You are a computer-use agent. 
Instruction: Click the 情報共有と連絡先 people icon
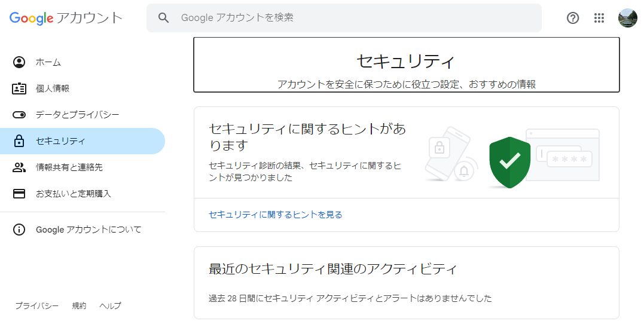(19, 167)
